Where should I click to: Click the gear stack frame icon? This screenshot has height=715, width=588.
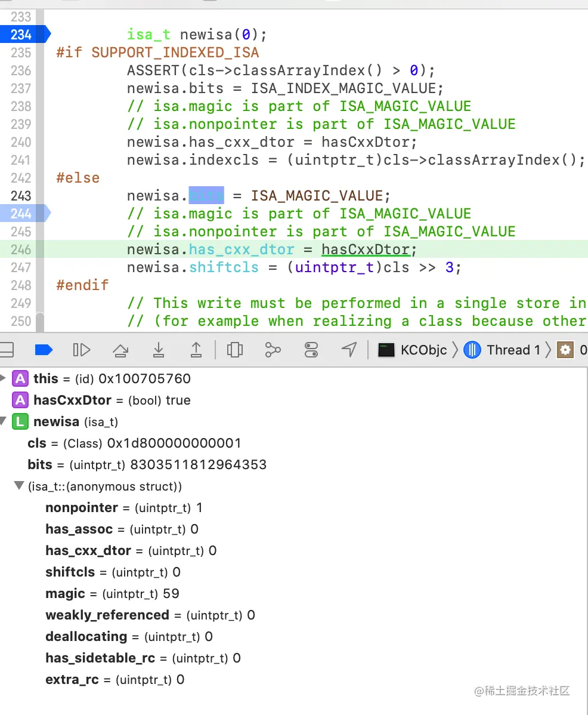(565, 350)
